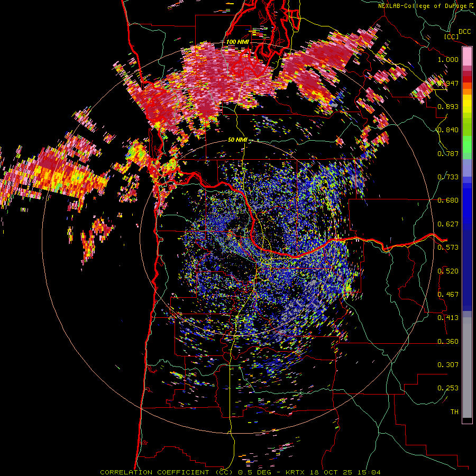Select the 0.733 scale value
This screenshot has width=476, height=476.
(448, 177)
